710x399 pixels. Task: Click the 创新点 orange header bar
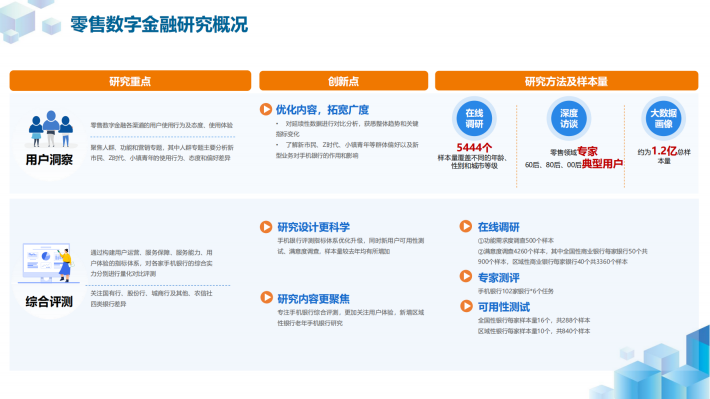(x=343, y=81)
